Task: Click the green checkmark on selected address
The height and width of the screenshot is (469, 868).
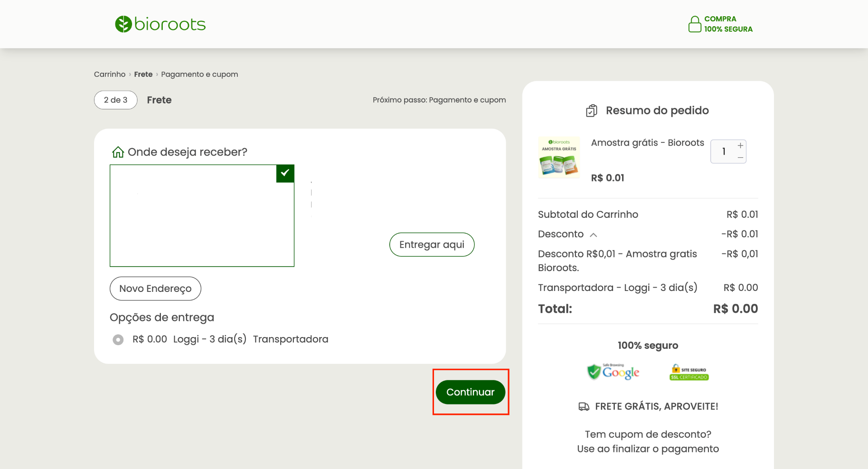Action: [285, 173]
